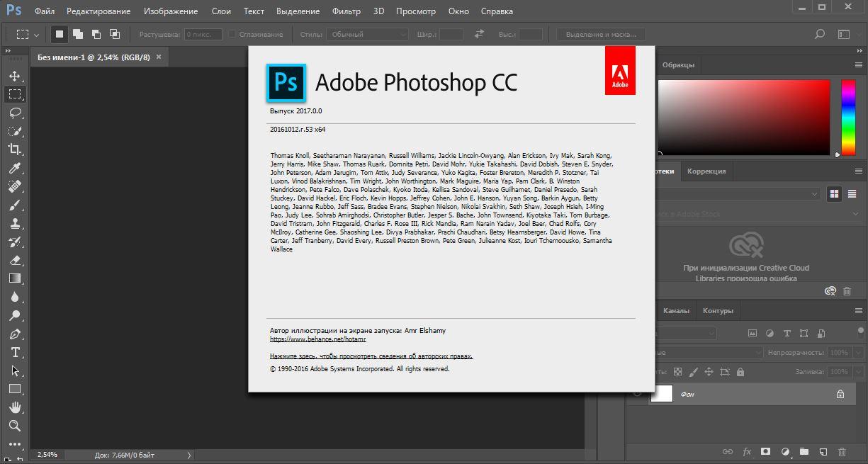Select the History Brush tool
868x464 pixels.
pyautogui.click(x=15, y=242)
